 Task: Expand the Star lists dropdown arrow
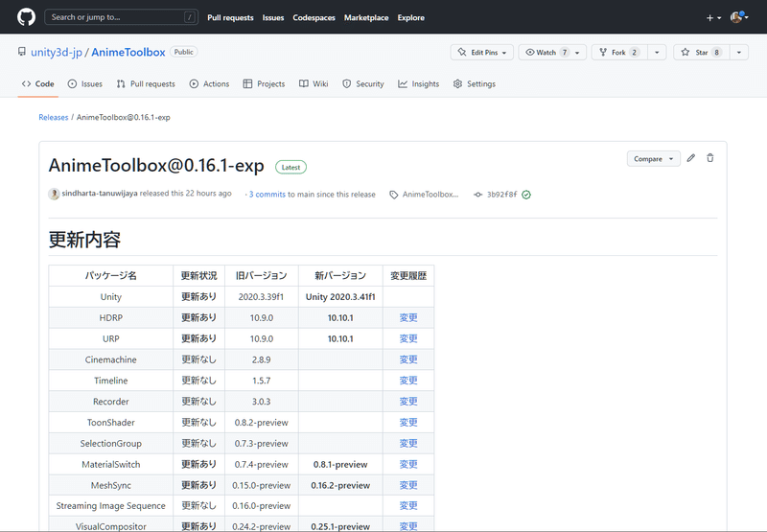tap(739, 53)
